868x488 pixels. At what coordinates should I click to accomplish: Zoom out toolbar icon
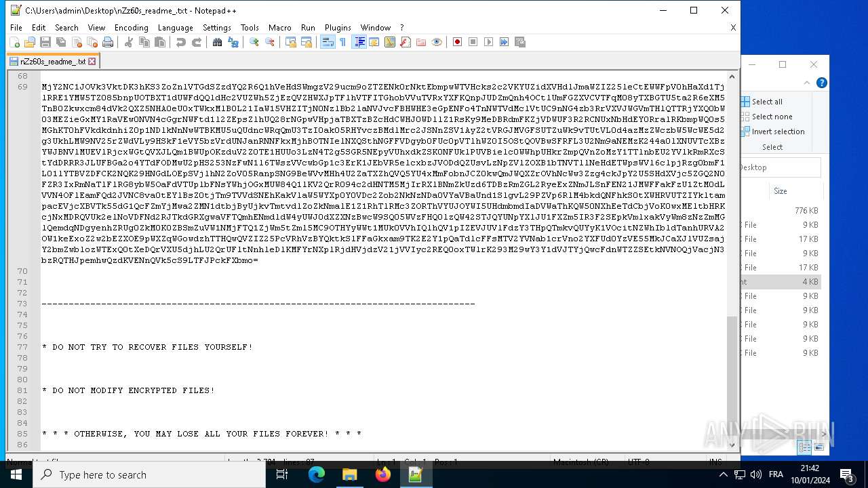tap(270, 42)
